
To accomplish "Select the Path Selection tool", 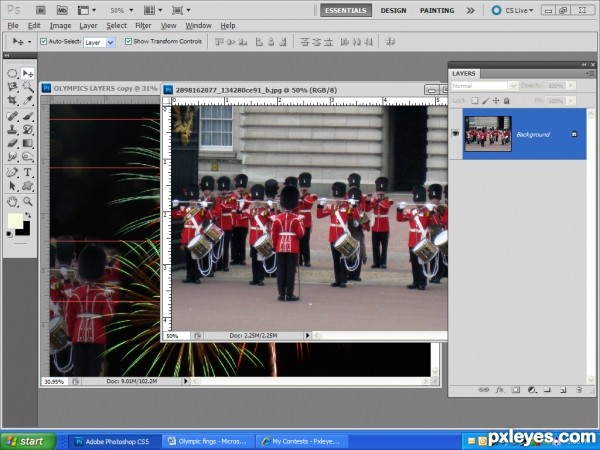I will pos(12,186).
